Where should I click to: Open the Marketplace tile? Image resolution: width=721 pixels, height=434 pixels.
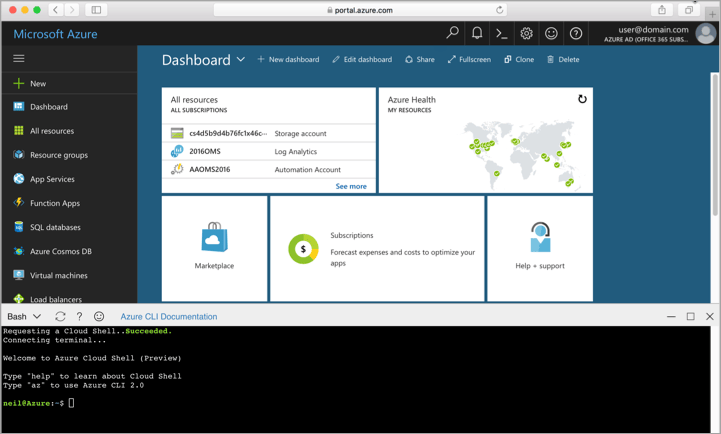[214, 247]
